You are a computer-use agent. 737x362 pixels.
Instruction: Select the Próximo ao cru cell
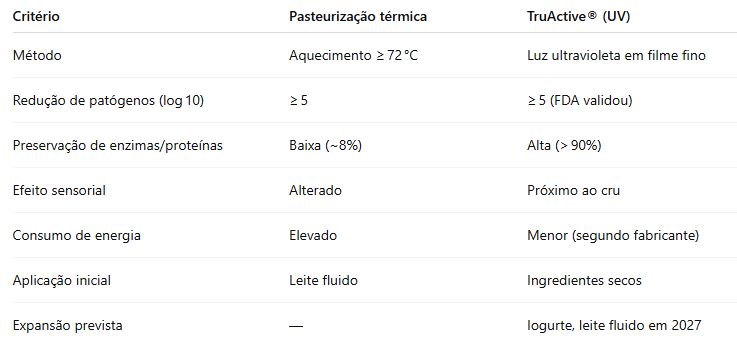(x=573, y=190)
